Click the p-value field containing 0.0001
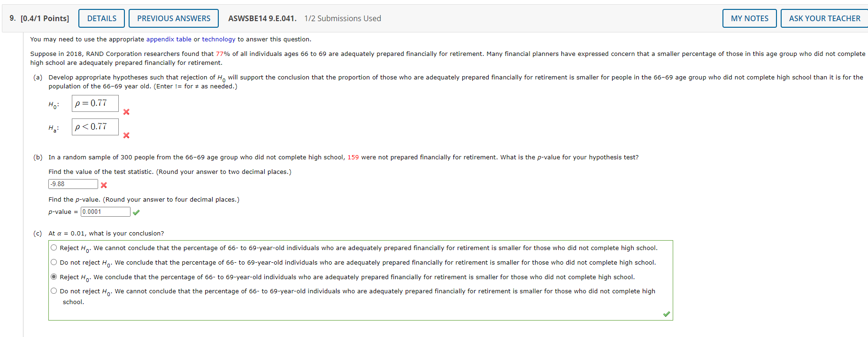Image resolution: width=868 pixels, height=337 pixels. pos(105,212)
